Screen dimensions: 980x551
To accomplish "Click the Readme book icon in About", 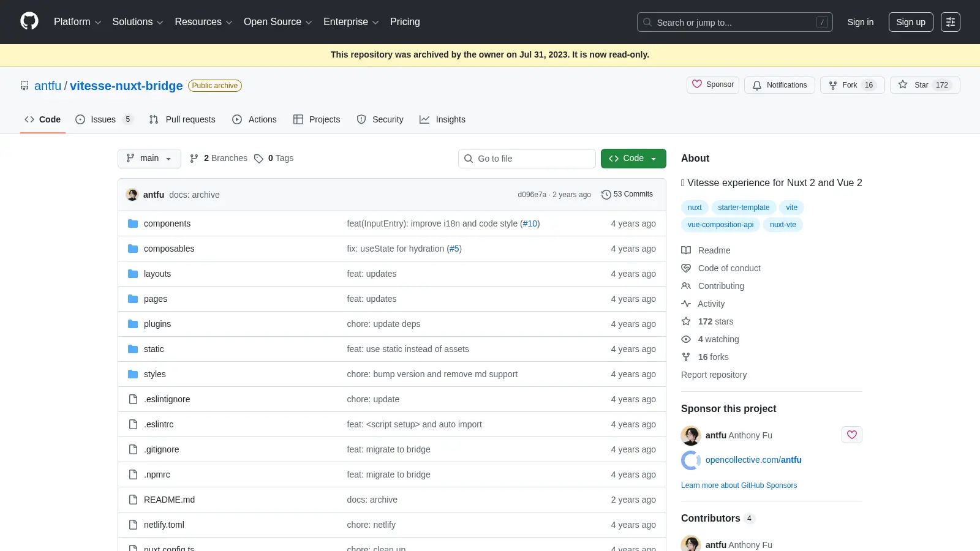I will pos(686,250).
